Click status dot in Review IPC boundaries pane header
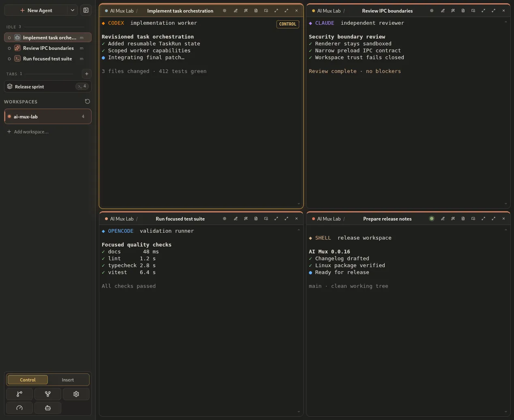This screenshot has width=514, height=420. (432, 11)
